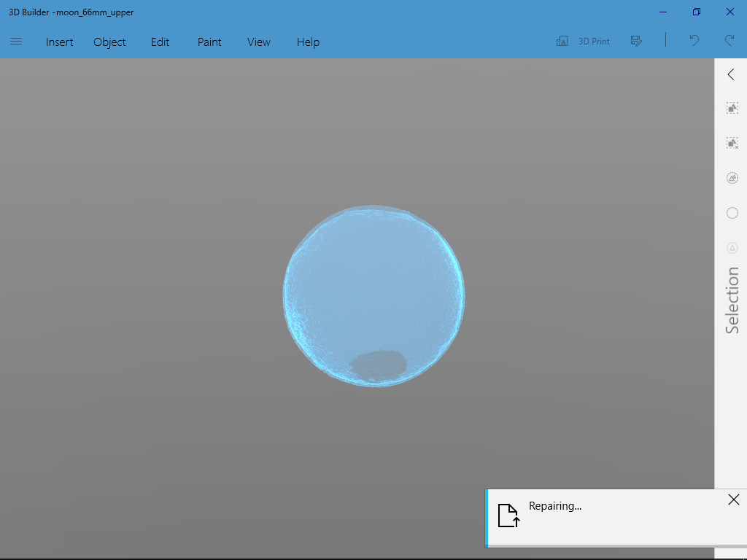Click the Save icon in the toolbar
This screenshot has height=560, width=747.
point(636,41)
